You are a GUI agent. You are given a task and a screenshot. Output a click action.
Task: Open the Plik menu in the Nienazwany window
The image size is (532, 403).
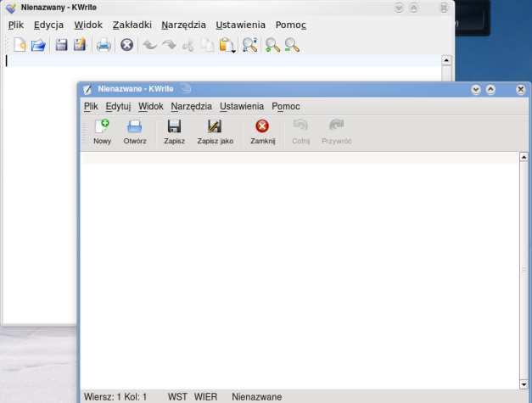click(15, 25)
